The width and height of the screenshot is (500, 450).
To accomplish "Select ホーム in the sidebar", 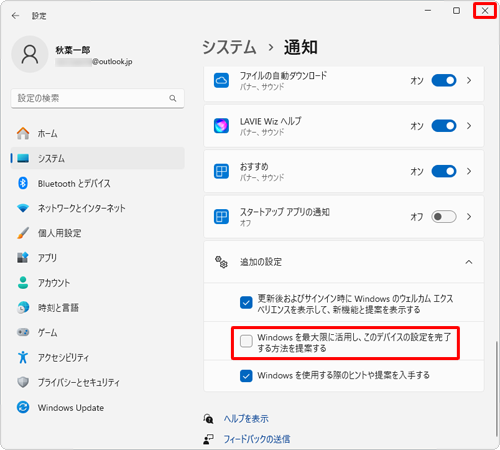I will tap(47, 134).
